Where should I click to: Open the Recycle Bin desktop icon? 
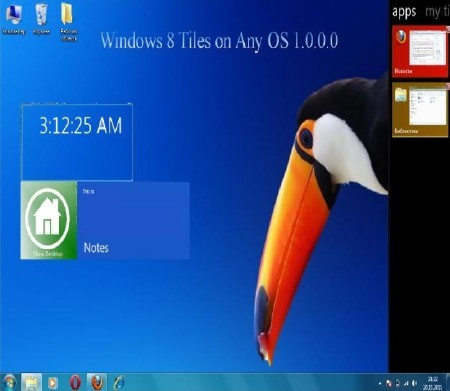[x=41, y=19]
